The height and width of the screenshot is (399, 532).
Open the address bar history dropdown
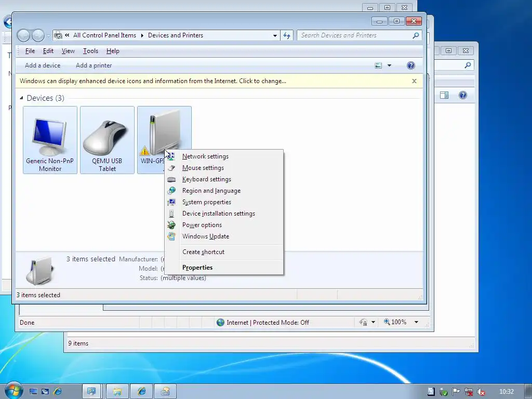[275, 35]
